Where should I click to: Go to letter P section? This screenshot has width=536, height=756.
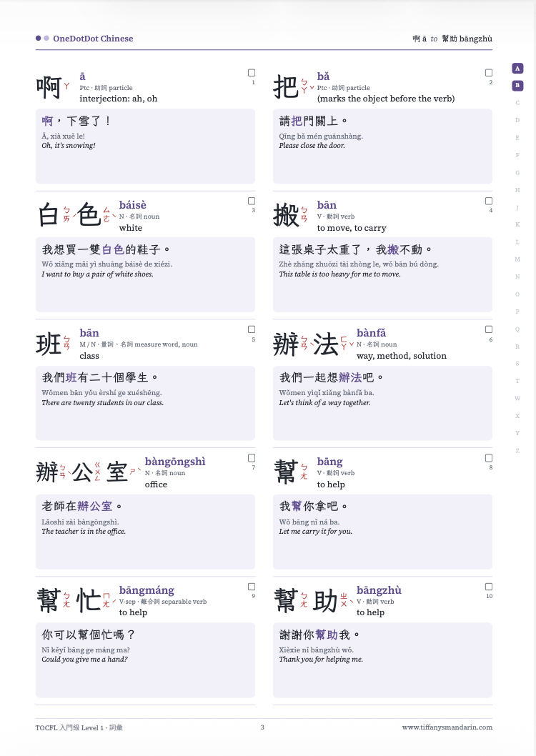click(517, 312)
